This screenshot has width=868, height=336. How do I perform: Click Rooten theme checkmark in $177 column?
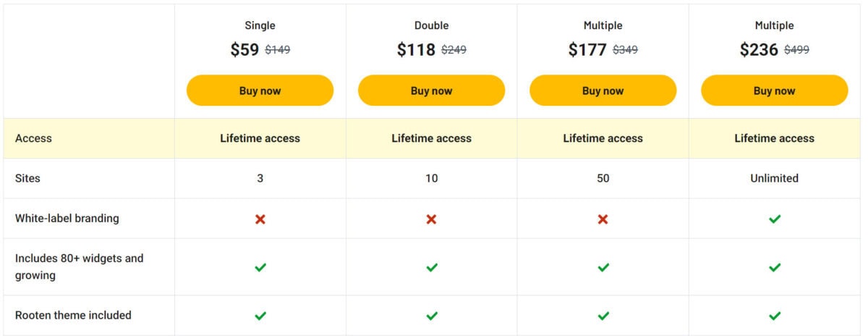603,316
